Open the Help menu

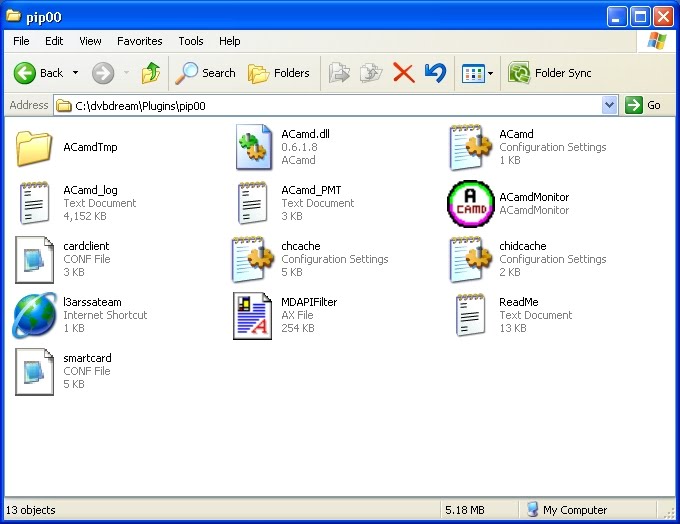229,41
